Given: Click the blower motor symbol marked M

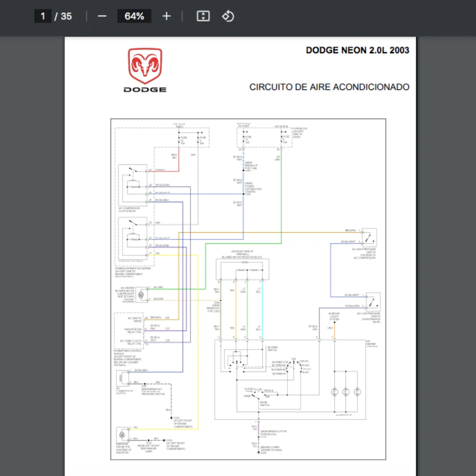Looking at the screenshot, I should click(141, 294).
